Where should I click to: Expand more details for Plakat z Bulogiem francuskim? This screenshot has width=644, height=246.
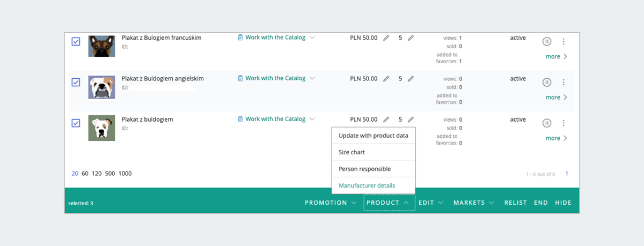click(x=556, y=56)
